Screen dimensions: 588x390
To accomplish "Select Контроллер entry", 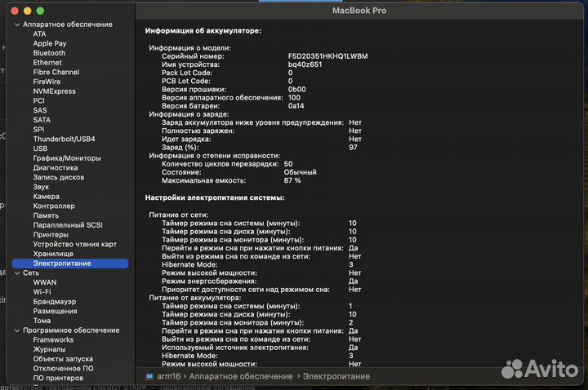I will 54,206.
